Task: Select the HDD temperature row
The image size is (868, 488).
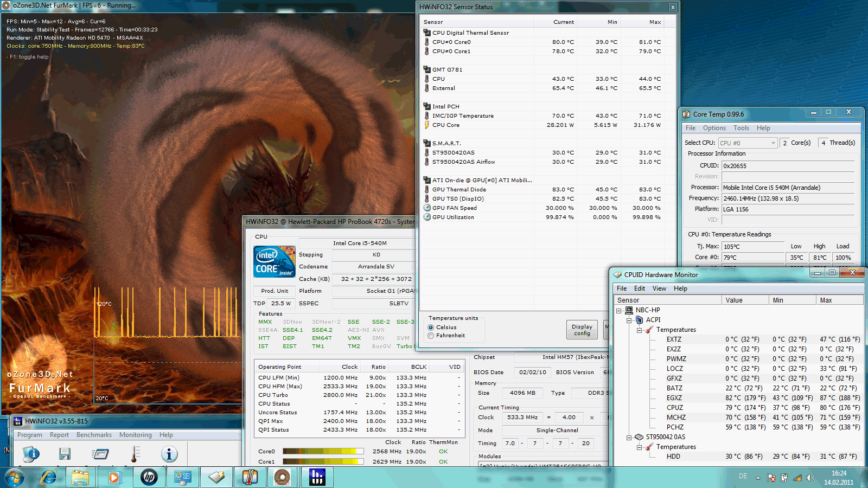Action: (739, 457)
